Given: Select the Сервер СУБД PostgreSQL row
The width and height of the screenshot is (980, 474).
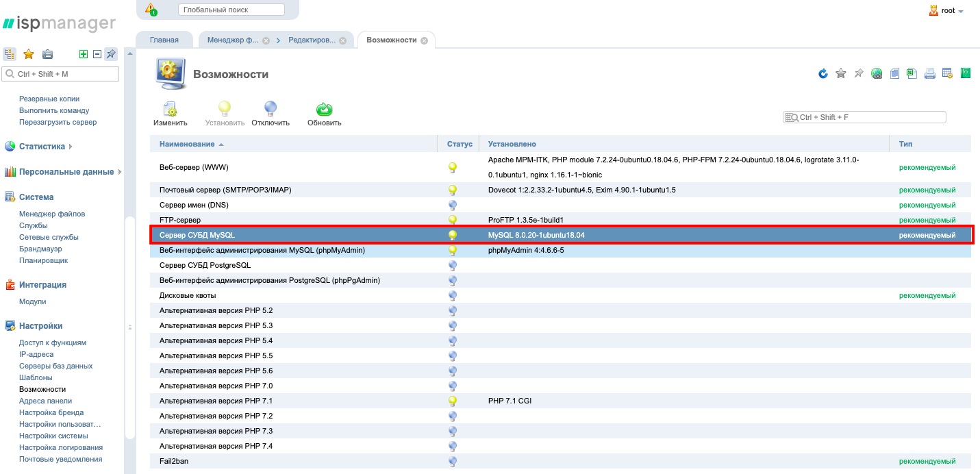Looking at the screenshot, I should (x=560, y=265).
